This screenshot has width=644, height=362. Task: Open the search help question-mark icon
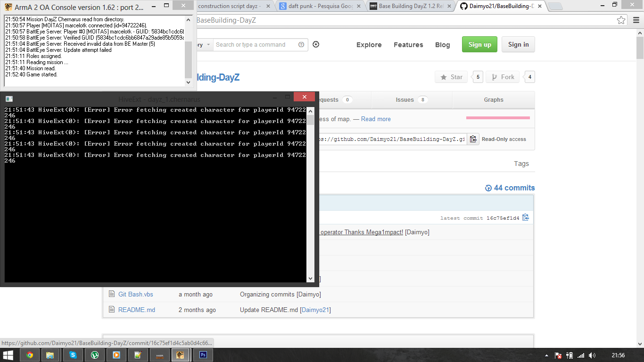click(x=301, y=45)
